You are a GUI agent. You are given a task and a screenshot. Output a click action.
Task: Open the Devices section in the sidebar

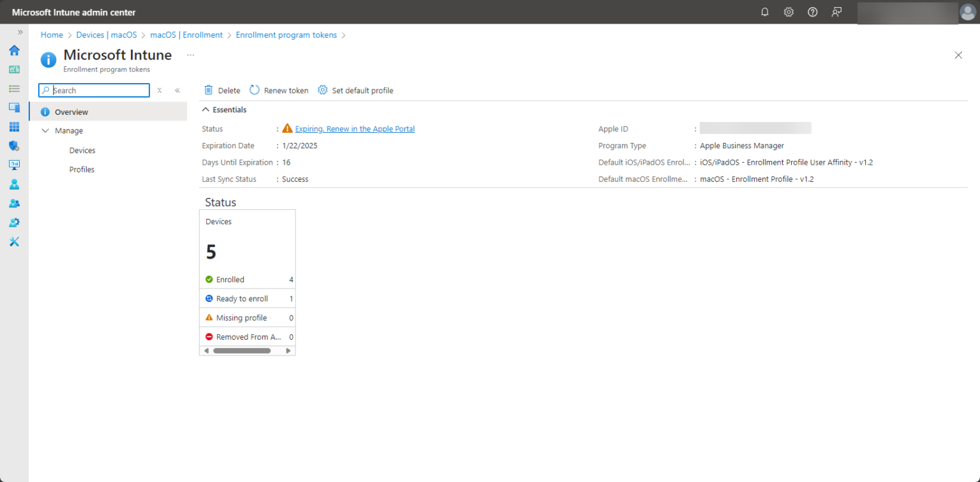click(x=14, y=107)
